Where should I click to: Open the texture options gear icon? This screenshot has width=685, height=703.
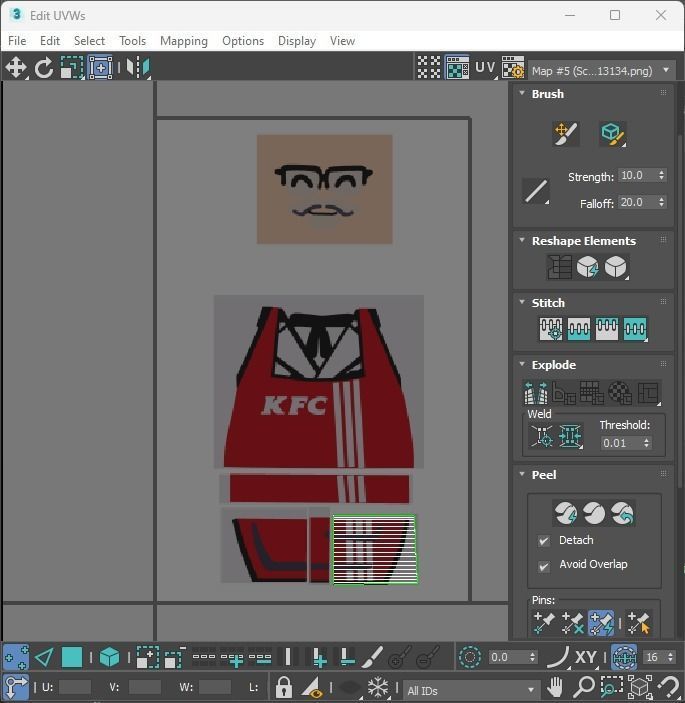tap(513, 67)
